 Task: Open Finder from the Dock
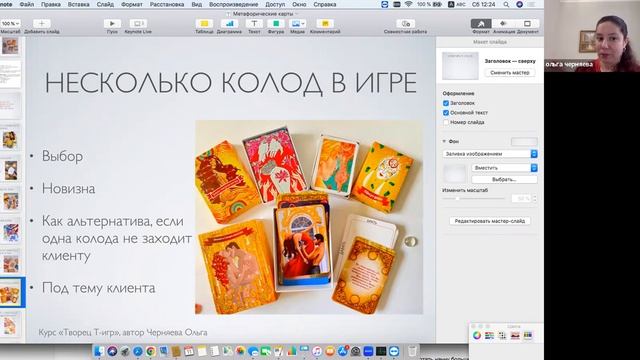tap(99, 351)
